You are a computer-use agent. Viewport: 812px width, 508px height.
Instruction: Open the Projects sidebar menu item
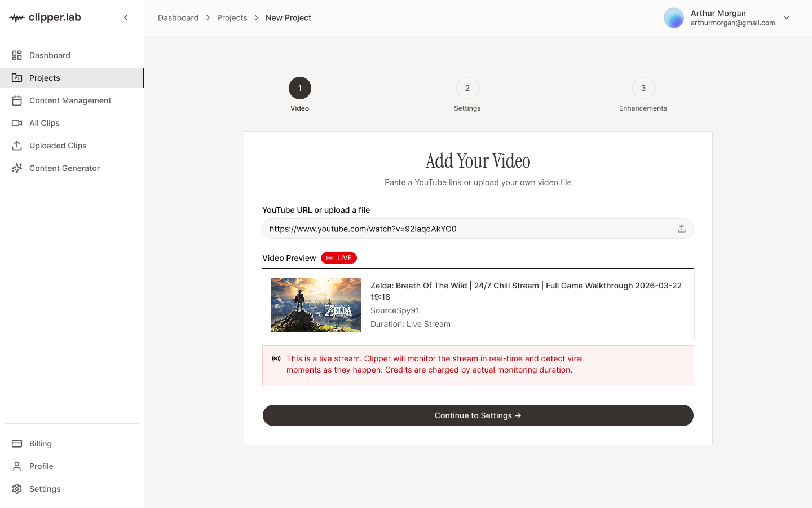[45, 78]
